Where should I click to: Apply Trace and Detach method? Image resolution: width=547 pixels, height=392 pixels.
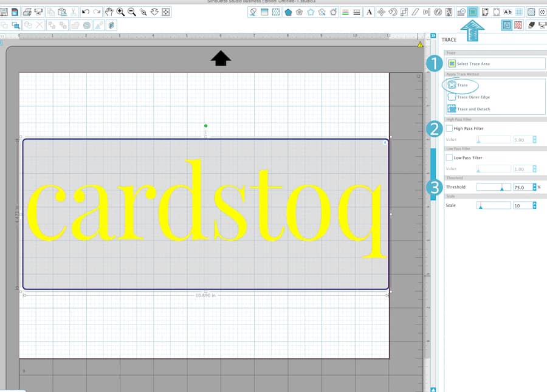point(469,109)
